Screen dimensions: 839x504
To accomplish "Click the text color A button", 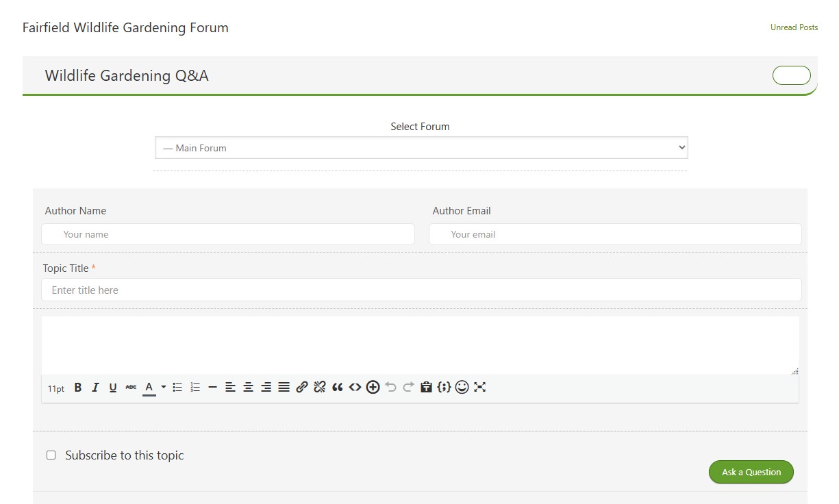I will 149,388.
